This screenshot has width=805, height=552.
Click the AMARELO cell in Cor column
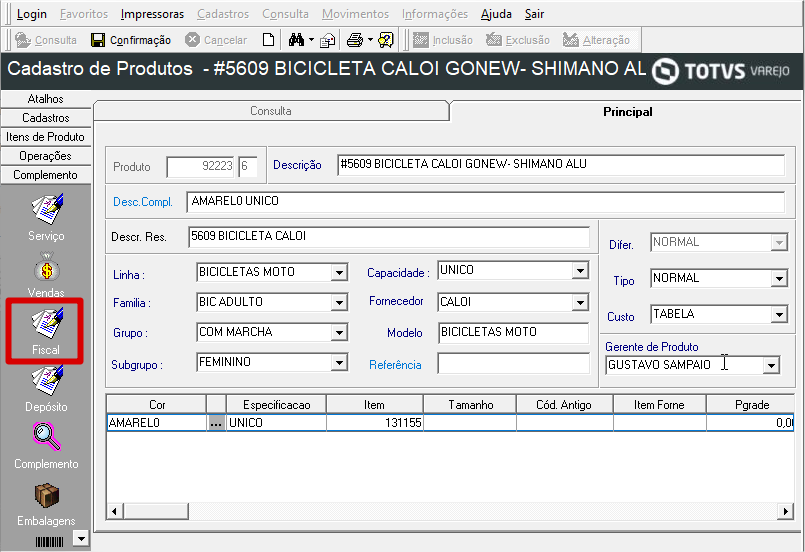click(157, 423)
